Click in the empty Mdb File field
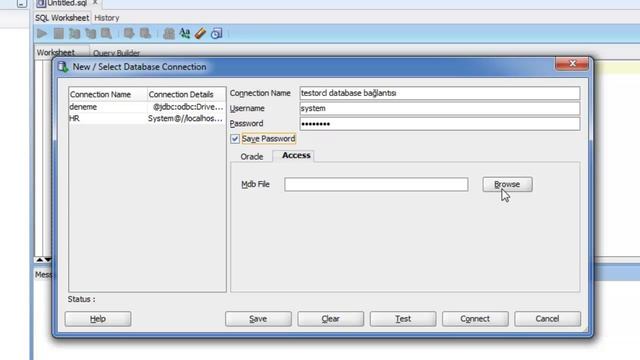Image resolution: width=640 pixels, height=360 pixels. [x=376, y=184]
